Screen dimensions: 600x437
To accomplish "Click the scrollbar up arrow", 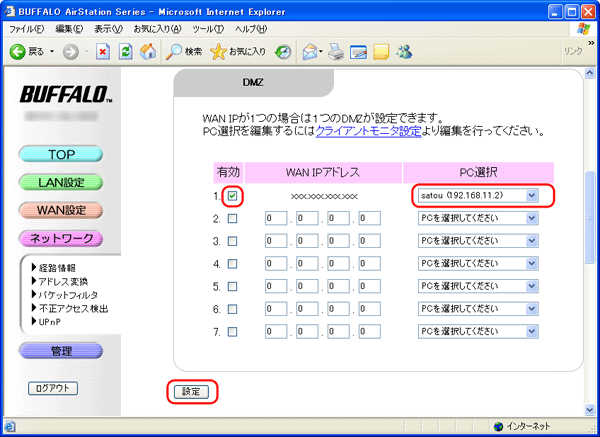I will [590, 72].
